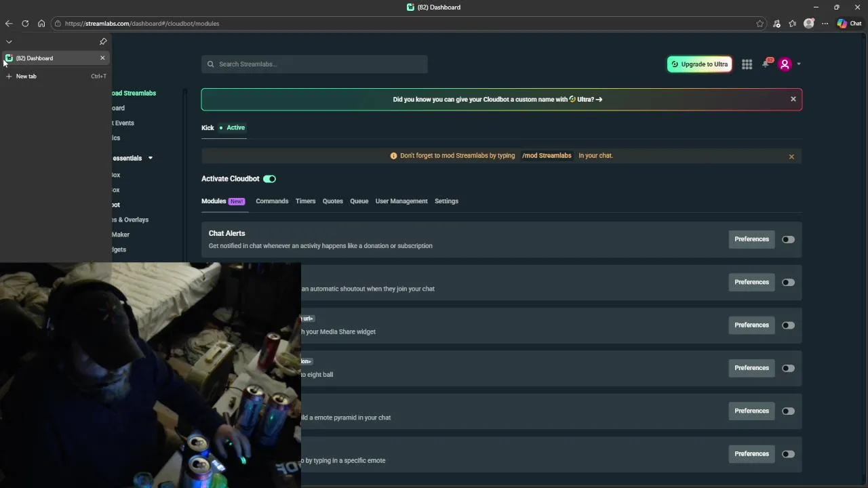Dismiss the Cloudbot custom name Ultra banner
Screen dimensions: 868x488
793,99
